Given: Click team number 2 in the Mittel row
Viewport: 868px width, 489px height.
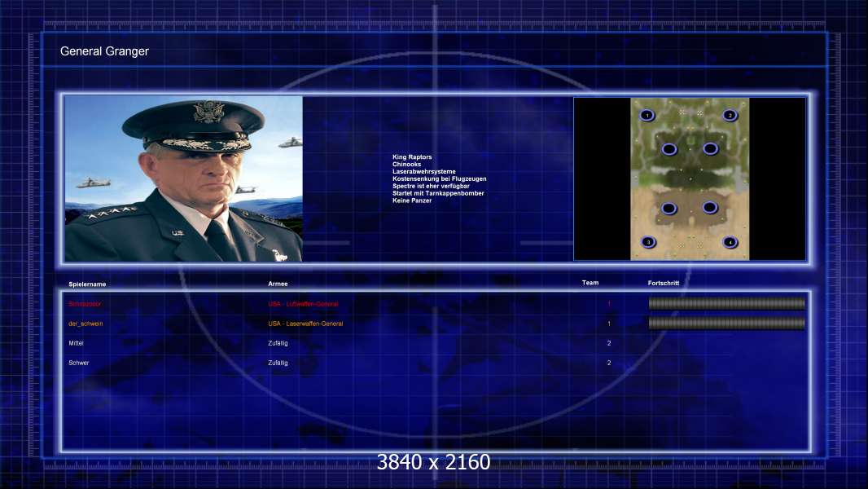Looking at the screenshot, I should click(x=609, y=343).
